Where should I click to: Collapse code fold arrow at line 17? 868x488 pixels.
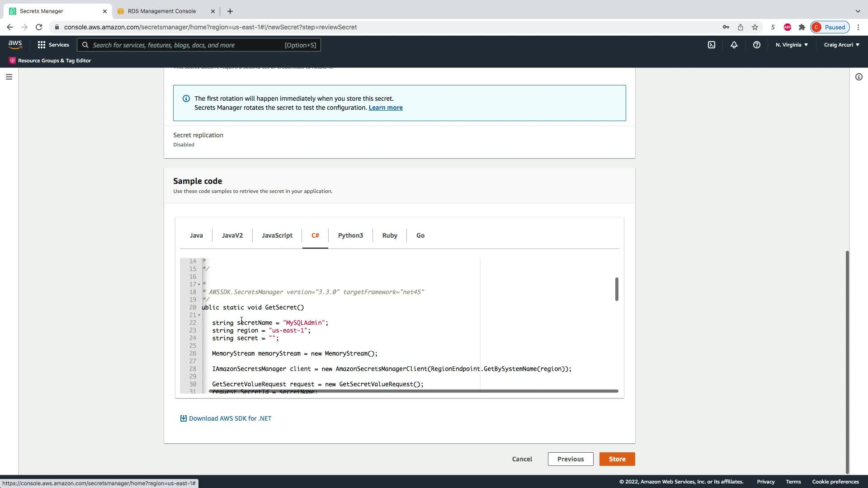click(x=199, y=285)
